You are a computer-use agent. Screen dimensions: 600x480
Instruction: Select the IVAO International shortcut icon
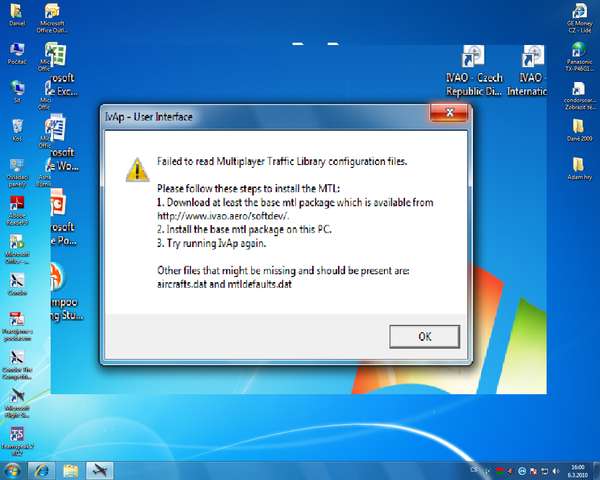[x=528, y=70]
